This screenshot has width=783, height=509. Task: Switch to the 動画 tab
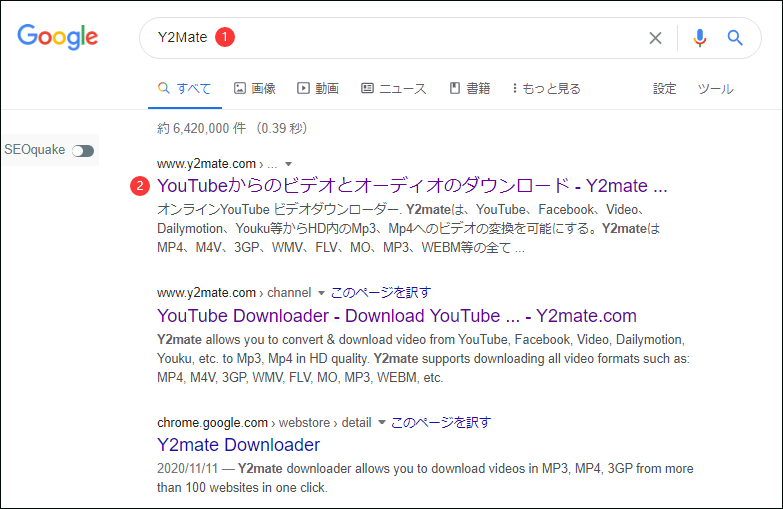pyautogui.click(x=318, y=89)
